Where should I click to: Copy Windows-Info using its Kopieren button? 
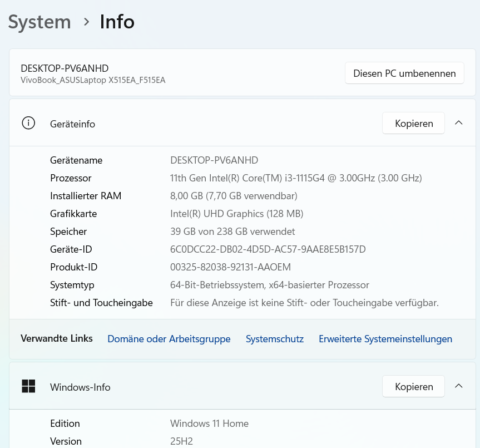(414, 386)
